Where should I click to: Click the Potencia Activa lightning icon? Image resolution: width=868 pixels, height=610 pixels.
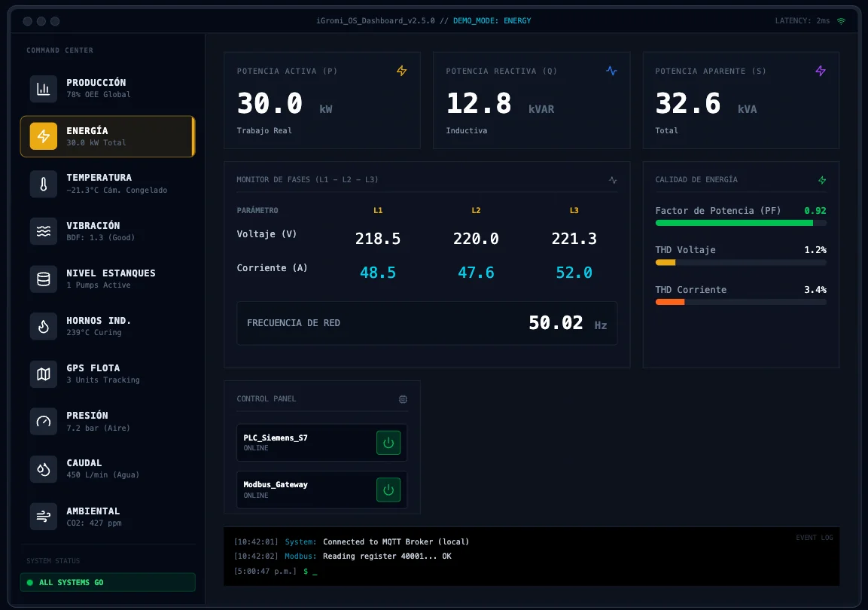[x=402, y=71]
